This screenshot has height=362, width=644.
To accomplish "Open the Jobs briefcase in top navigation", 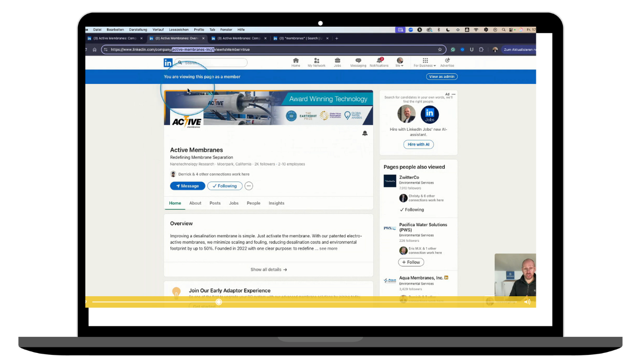I will (337, 62).
